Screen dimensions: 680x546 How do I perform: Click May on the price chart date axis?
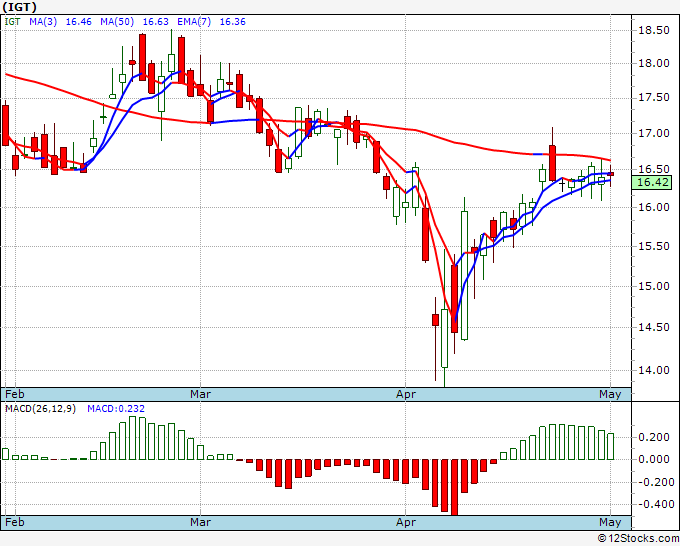click(x=610, y=394)
